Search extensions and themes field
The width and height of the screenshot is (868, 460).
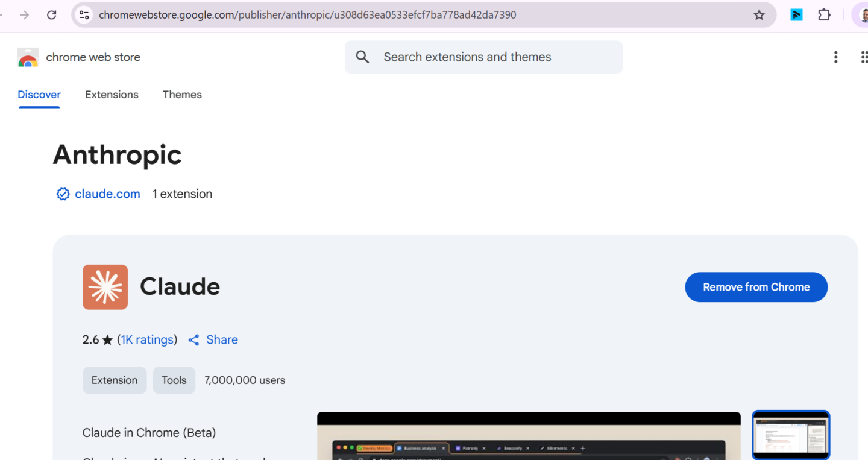[483, 57]
